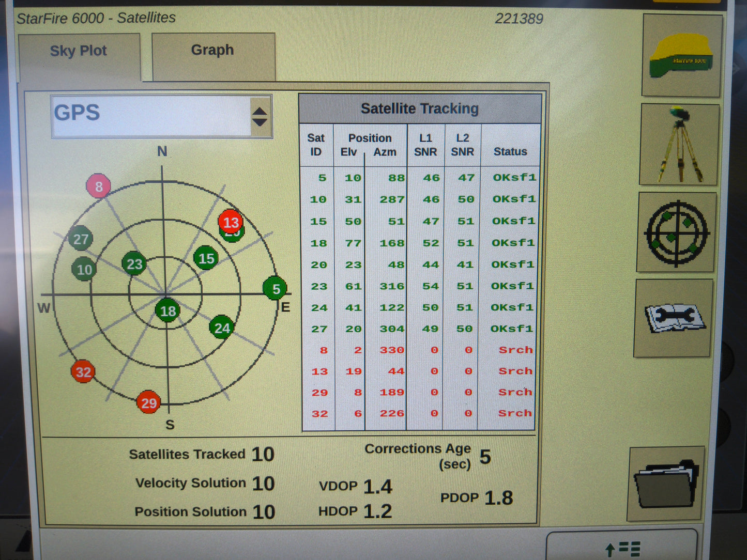Click azimuth value 287 for satellite 10
This screenshot has width=747, height=560.
[392, 199]
